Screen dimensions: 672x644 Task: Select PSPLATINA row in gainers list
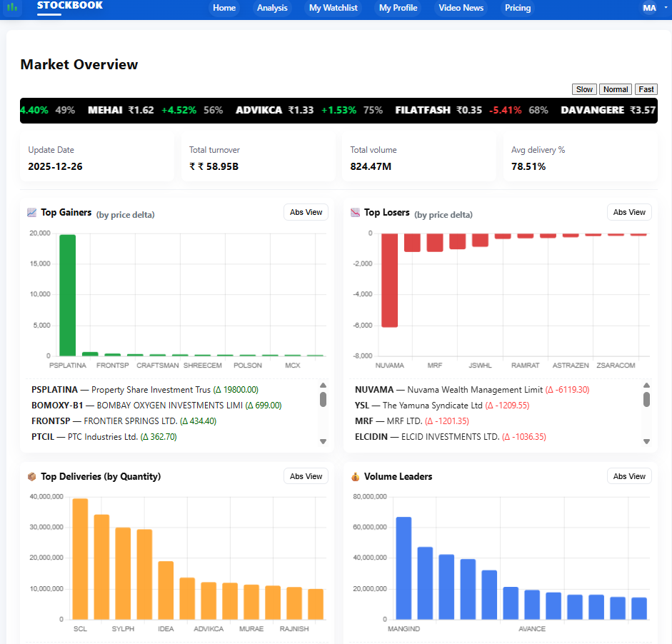click(145, 390)
